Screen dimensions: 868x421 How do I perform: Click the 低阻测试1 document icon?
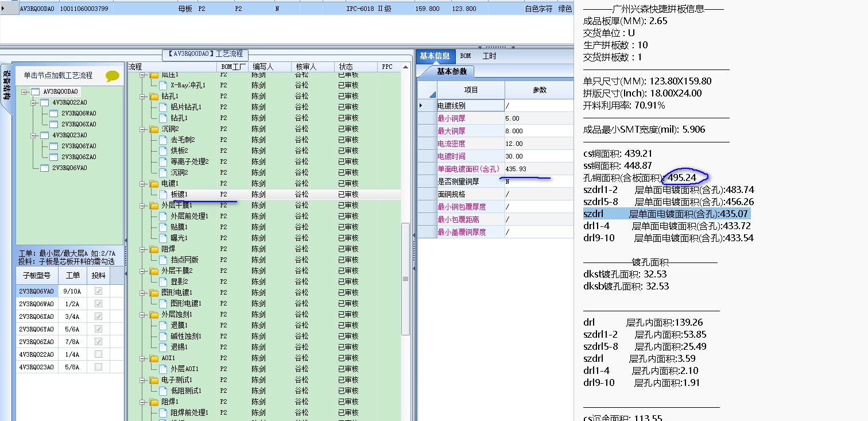pos(164,391)
